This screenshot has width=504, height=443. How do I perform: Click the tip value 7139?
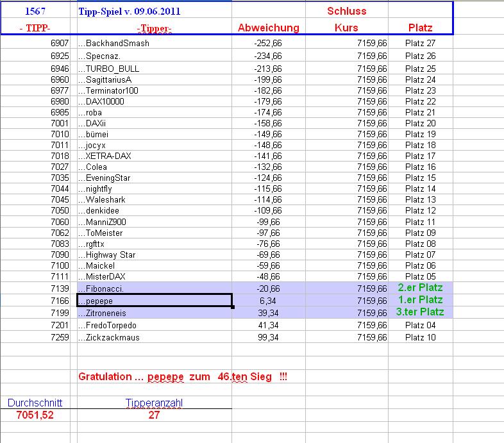[35, 288]
